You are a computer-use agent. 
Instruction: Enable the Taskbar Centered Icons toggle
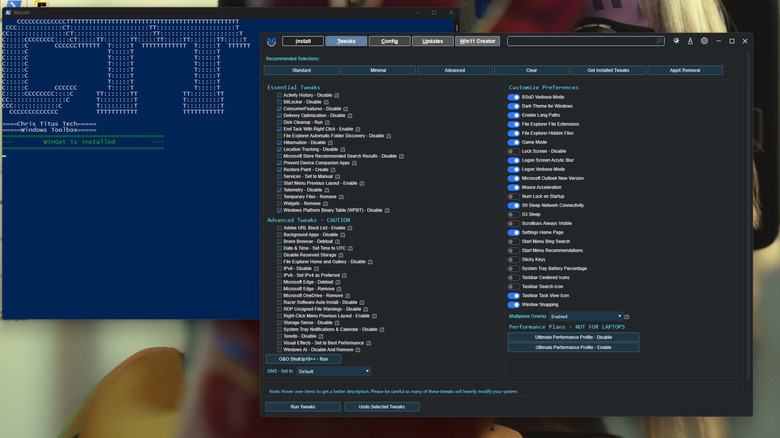(x=514, y=278)
